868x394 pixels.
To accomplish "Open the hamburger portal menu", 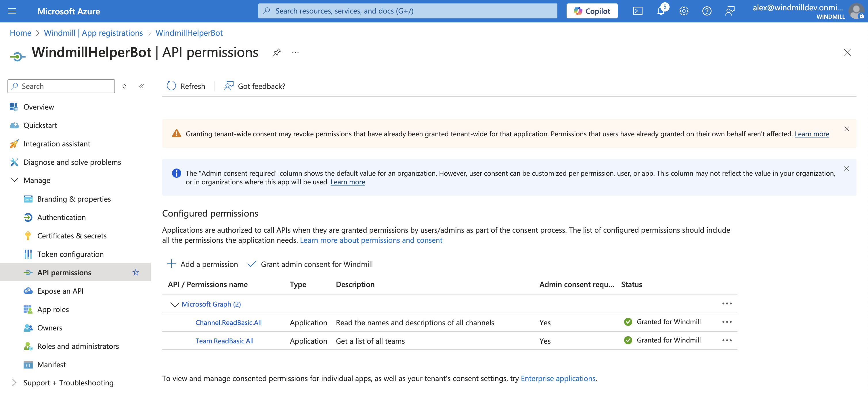I will click(x=12, y=11).
